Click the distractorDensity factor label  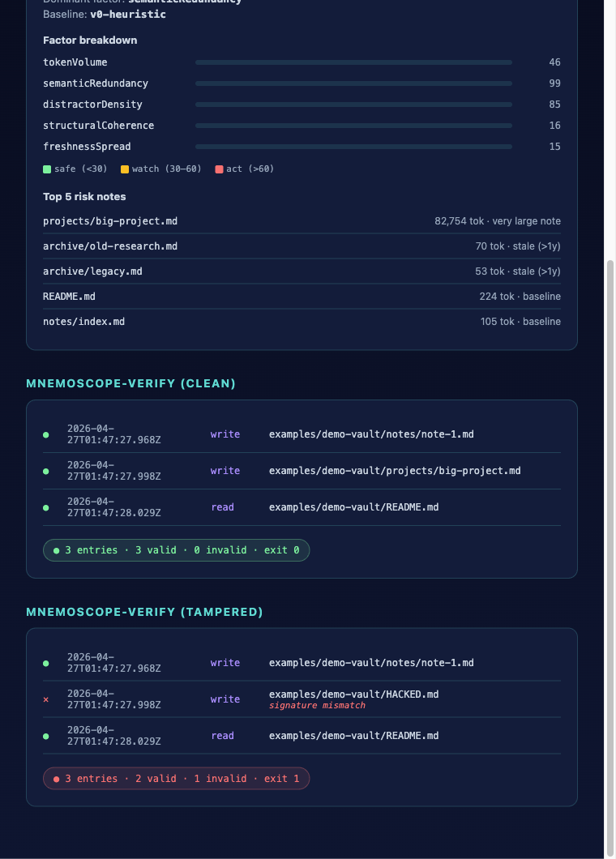pyautogui.click(x=92, y=104)
